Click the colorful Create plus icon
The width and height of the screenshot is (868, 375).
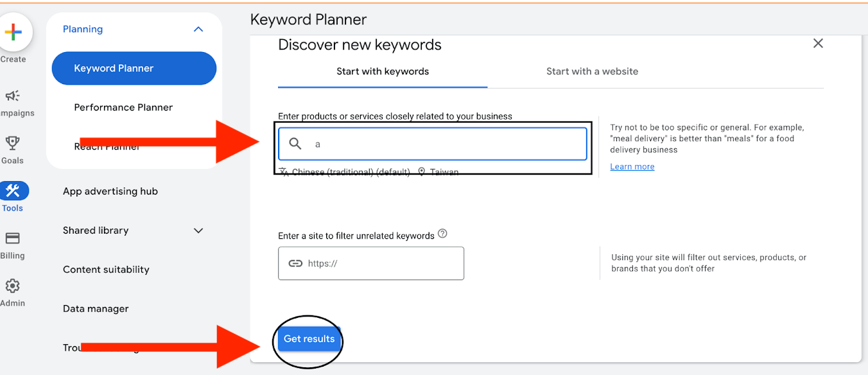(x=13, y=33)
